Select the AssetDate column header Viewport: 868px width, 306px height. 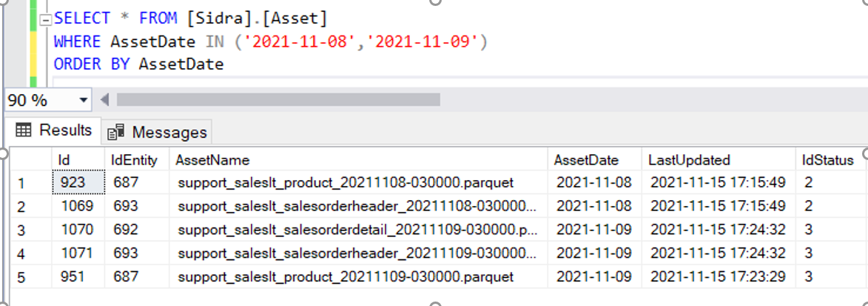(587, 160)
